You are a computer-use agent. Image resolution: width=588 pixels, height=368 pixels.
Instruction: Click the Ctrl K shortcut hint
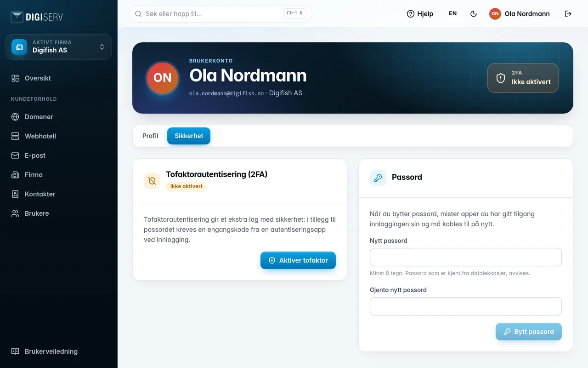coord(295,13)
